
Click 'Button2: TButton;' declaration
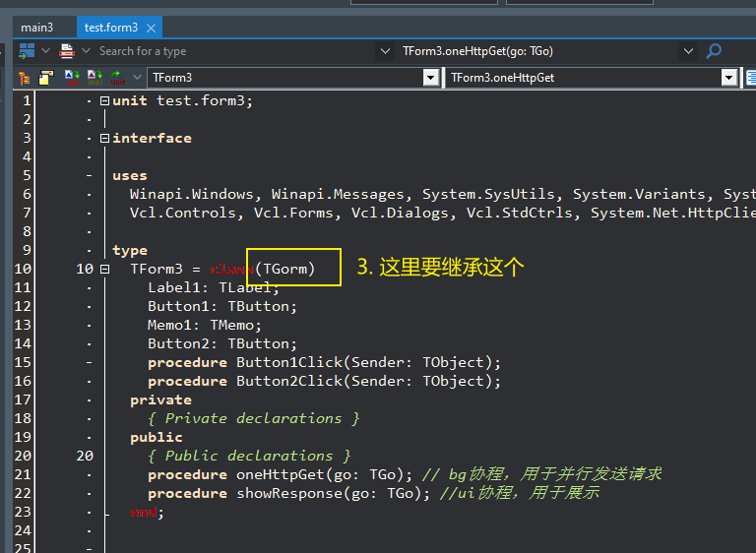pos(222,344)
